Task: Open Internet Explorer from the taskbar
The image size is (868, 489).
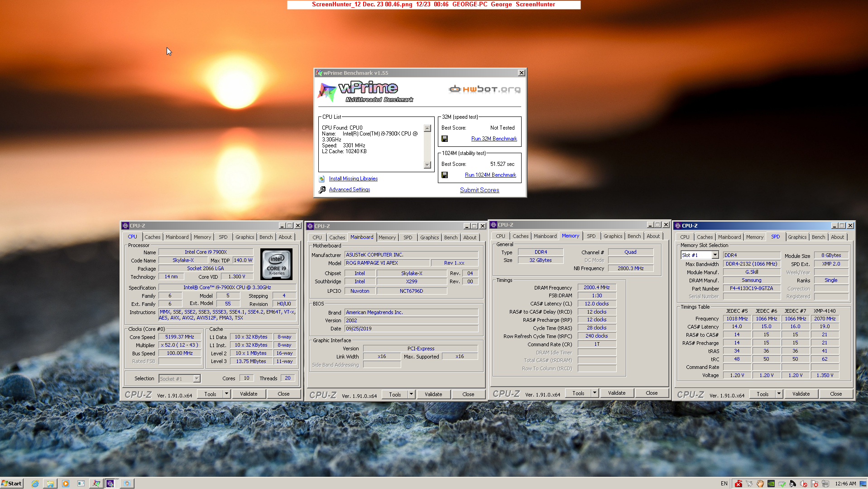Action: (35, 484)
